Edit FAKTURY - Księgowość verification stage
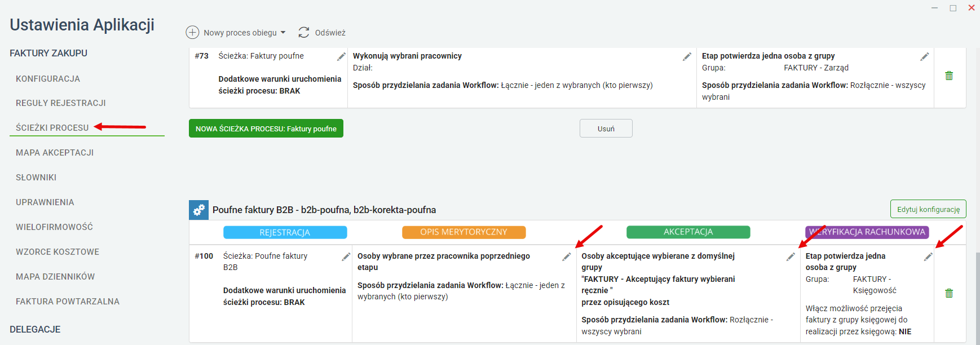This screenshot has width=980, height=345. [x=928, y=257]
